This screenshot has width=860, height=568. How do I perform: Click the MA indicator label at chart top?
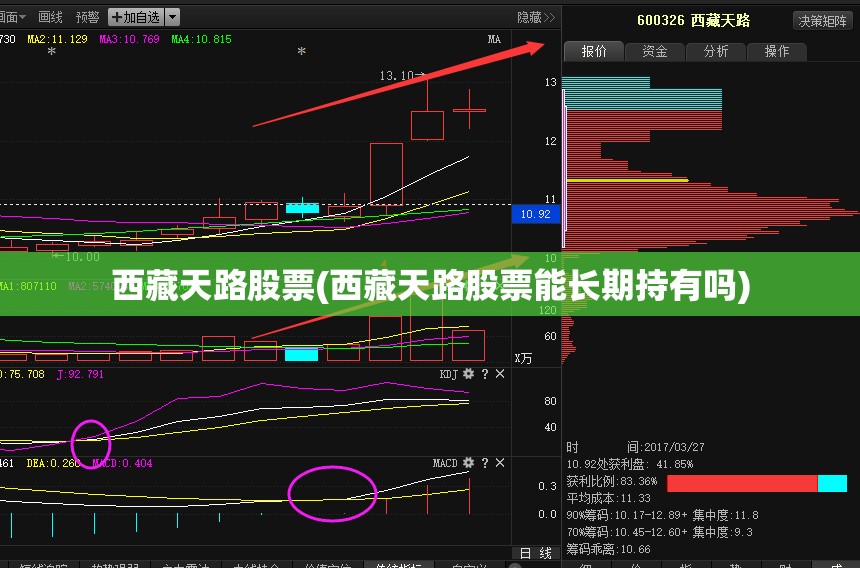point(494,39)
